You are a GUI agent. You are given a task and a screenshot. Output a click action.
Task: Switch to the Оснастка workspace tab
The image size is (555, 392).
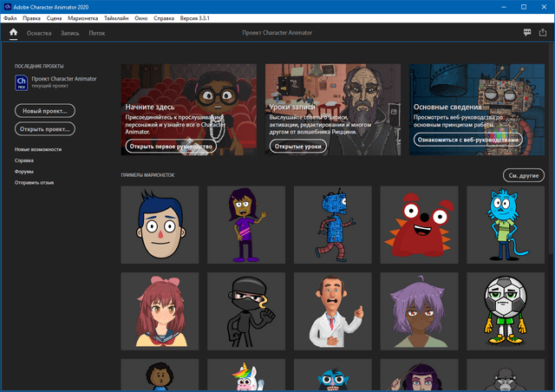coord(39,33)
